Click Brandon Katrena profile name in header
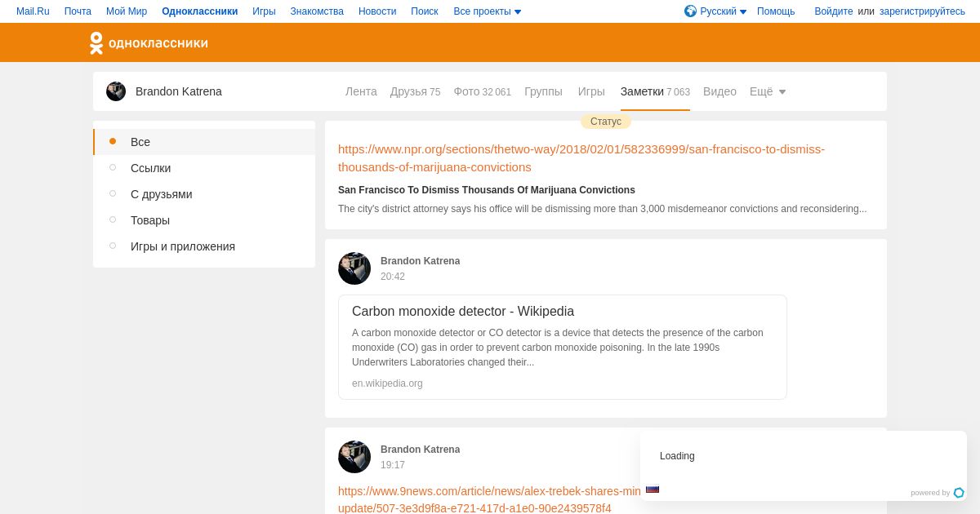Viewport: 980px width, 514px height. click(x=179, y=91)
